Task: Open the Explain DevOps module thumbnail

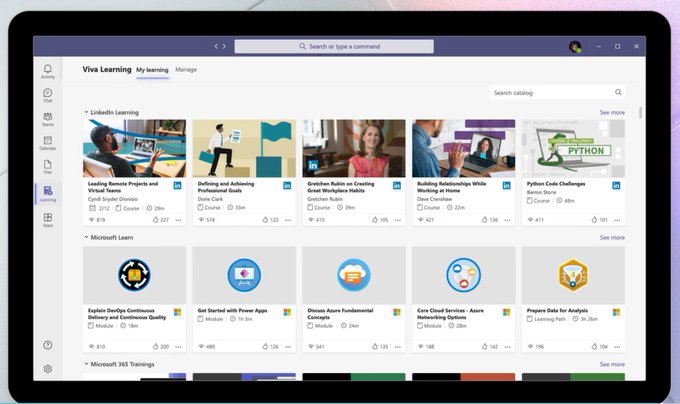Action: [134, 275]
